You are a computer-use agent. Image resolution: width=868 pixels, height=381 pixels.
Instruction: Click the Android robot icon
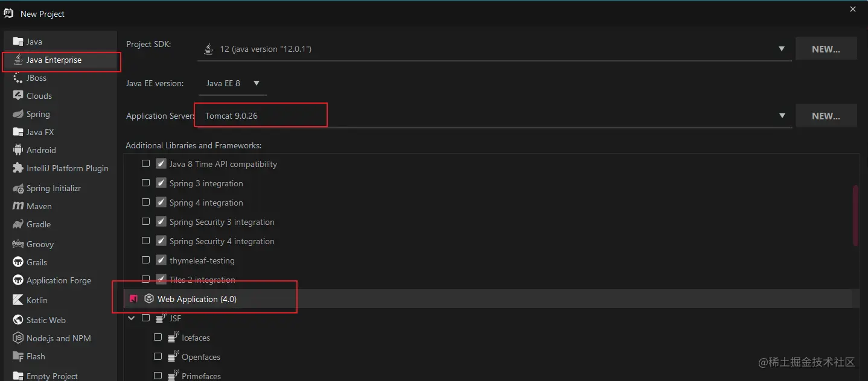click(x=18, y=150)
